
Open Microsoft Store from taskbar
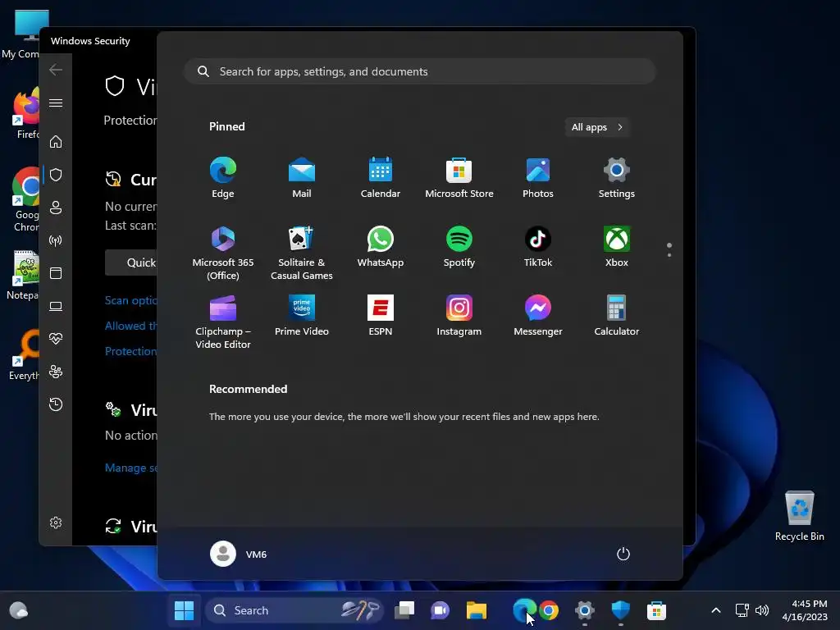(656, 610)
